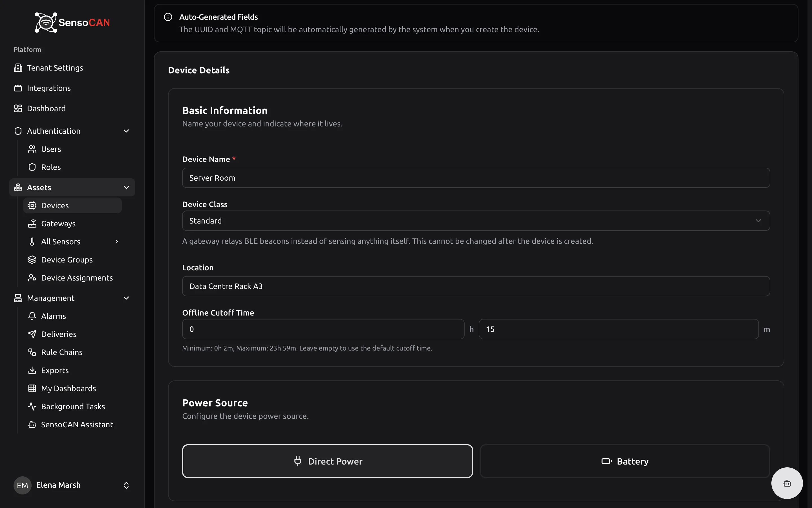
Task: Click the Devices chip icon
Action: (x=32, y=206)
